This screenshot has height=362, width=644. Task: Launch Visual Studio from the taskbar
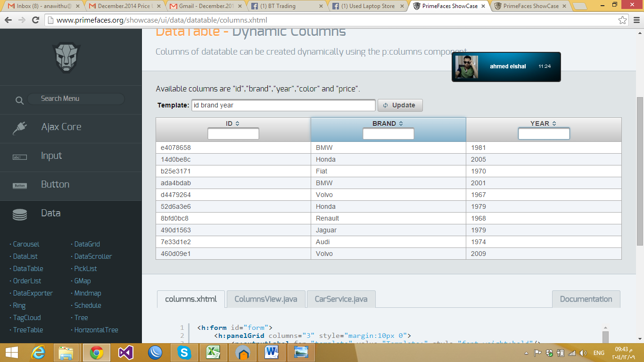point(126,352)
